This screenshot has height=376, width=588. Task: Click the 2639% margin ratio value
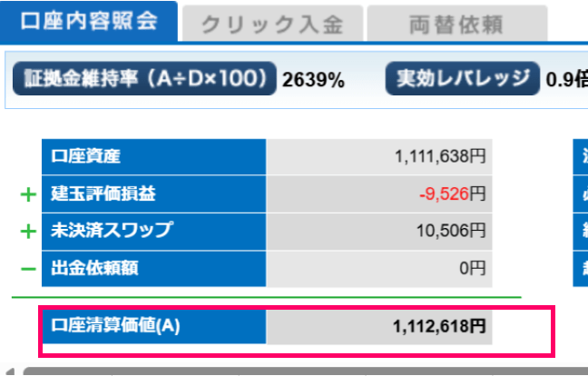coord(313,79)
